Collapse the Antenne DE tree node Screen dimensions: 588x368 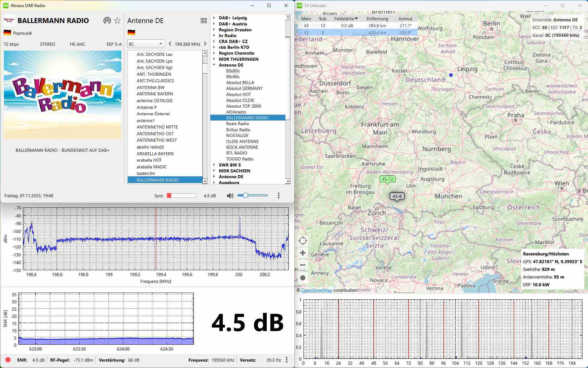[214, 65]
